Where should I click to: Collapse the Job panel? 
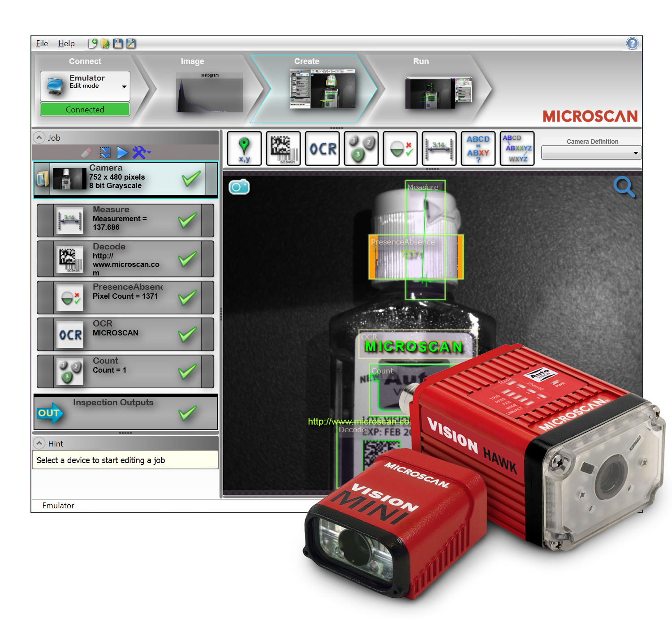click(39, 137)
